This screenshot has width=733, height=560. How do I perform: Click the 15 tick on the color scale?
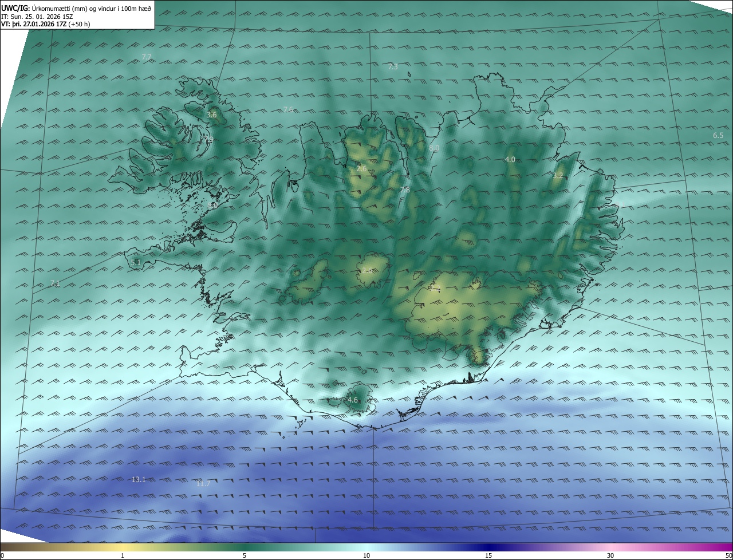(488, 555)
